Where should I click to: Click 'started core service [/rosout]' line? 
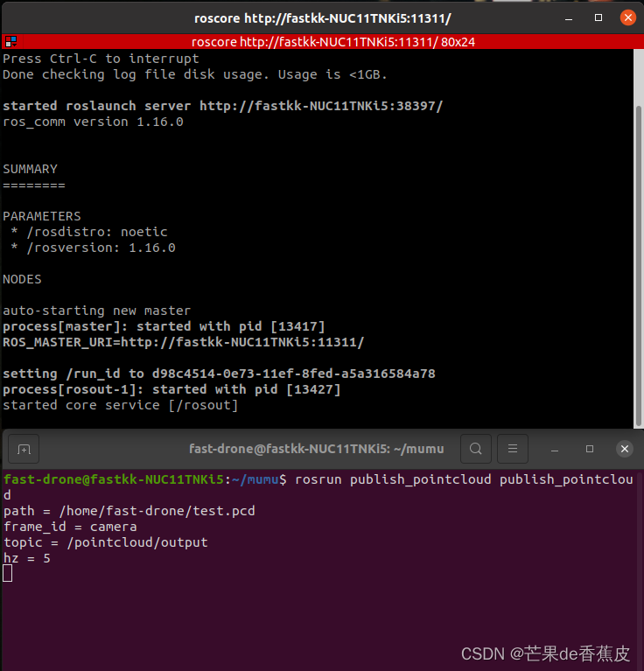(x=120, y=405)
